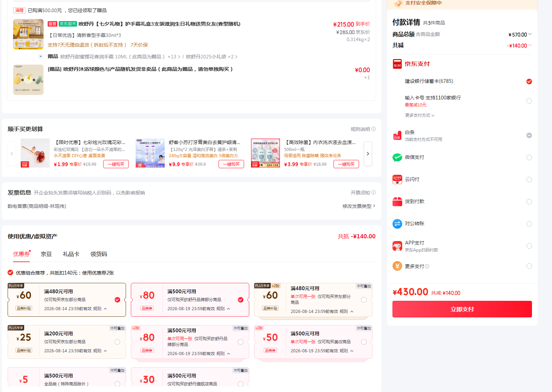Open 欧舒丹护手霜礼盒 product thumbnail
Viewport: 552px width, 392px height.
[28, 34]
